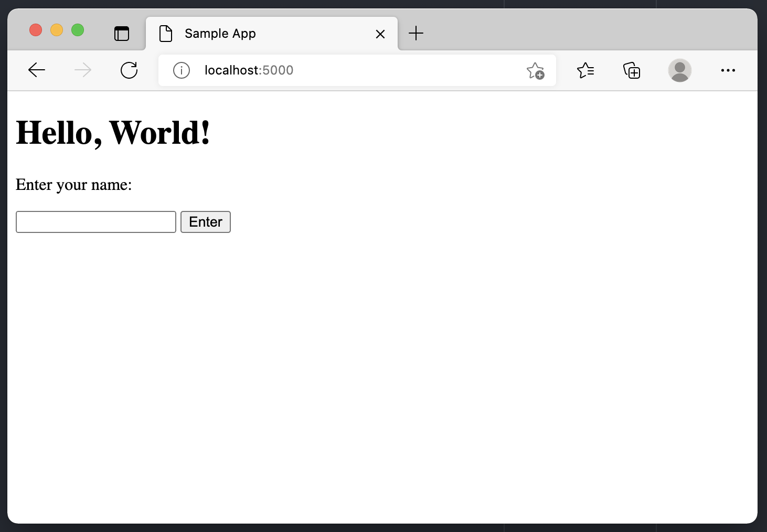767x532 pixels.
Task: Minimize the window with the yellow button
Action: coord(57,30)
